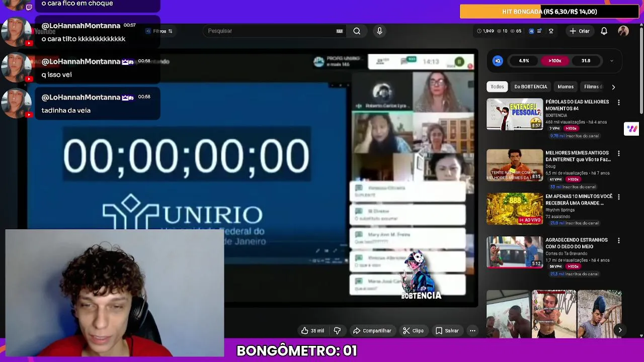The image size is (644, 362).
Task: Open the account avatar menu
Action: coord(623,31)
